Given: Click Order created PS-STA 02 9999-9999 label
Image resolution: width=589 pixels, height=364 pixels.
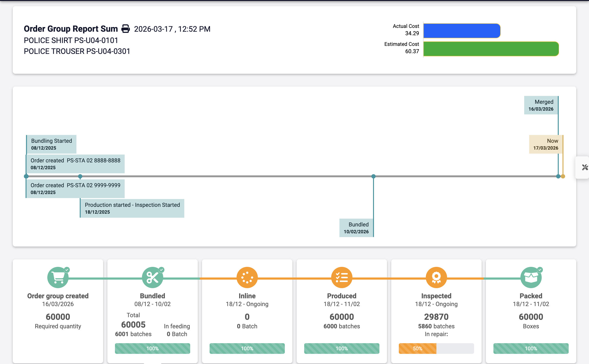Looking at the screenshot, I should tap(75, 189).
